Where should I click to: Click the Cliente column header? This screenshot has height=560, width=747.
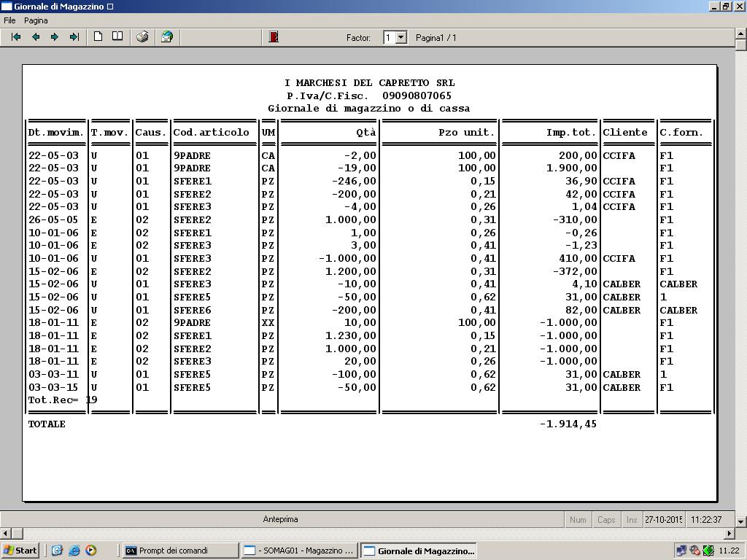point(625,133)
